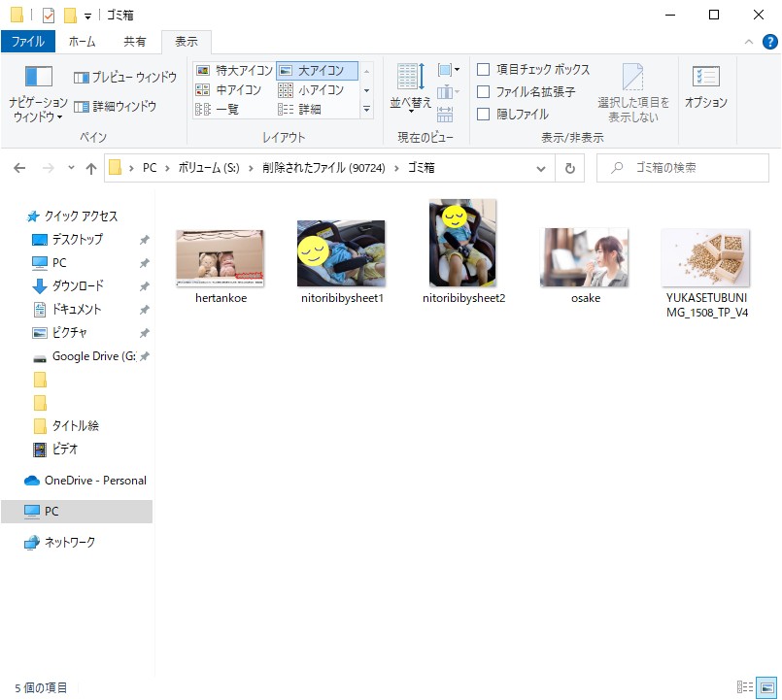Toggle ファイル名拡張子 checkbox
The width and height of the screenshot is (782, 700).
coord(483,92)
